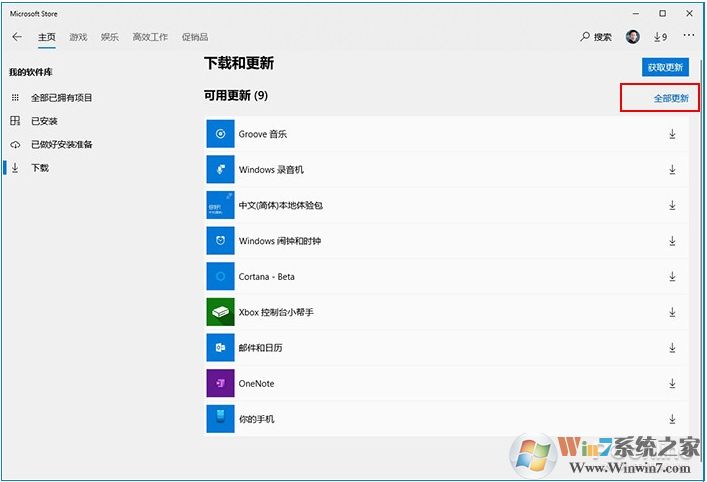Screen dimensions: 707x482
Task: Select the 主页 tab
Action: [x=46, y=37]
